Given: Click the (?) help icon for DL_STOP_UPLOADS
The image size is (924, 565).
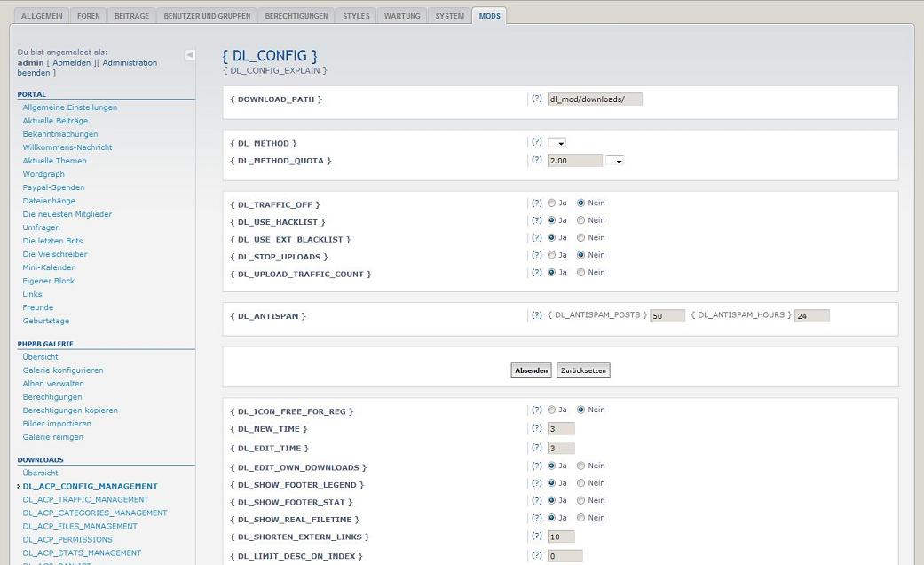Looking at the screenshot, I should pyautogui.click(x=536, y=255).
